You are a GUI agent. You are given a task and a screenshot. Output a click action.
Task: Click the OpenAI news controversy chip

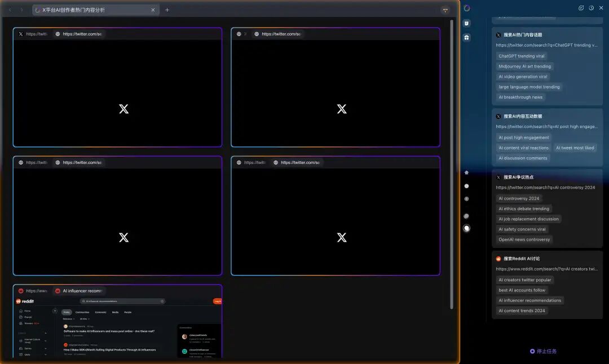(524, 239)
